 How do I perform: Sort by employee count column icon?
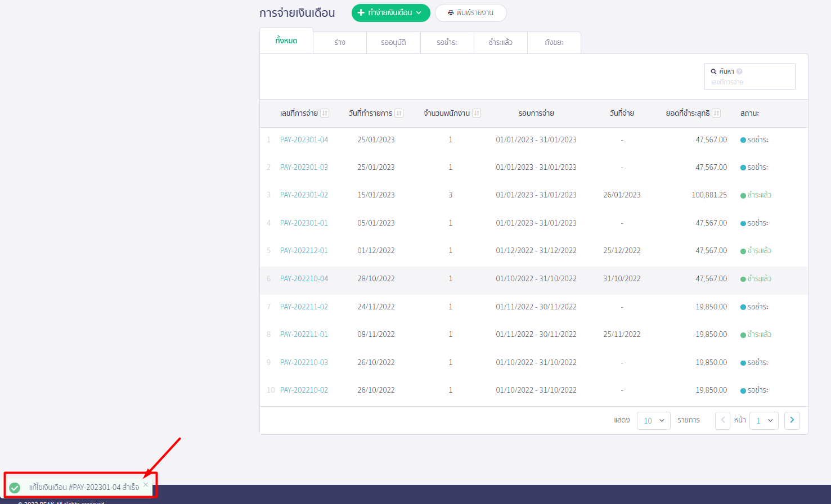(x=477, y=113)
